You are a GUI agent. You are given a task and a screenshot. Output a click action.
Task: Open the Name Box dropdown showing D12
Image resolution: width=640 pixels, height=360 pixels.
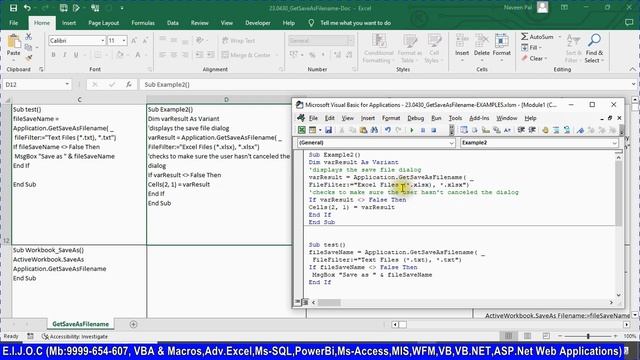67,84
